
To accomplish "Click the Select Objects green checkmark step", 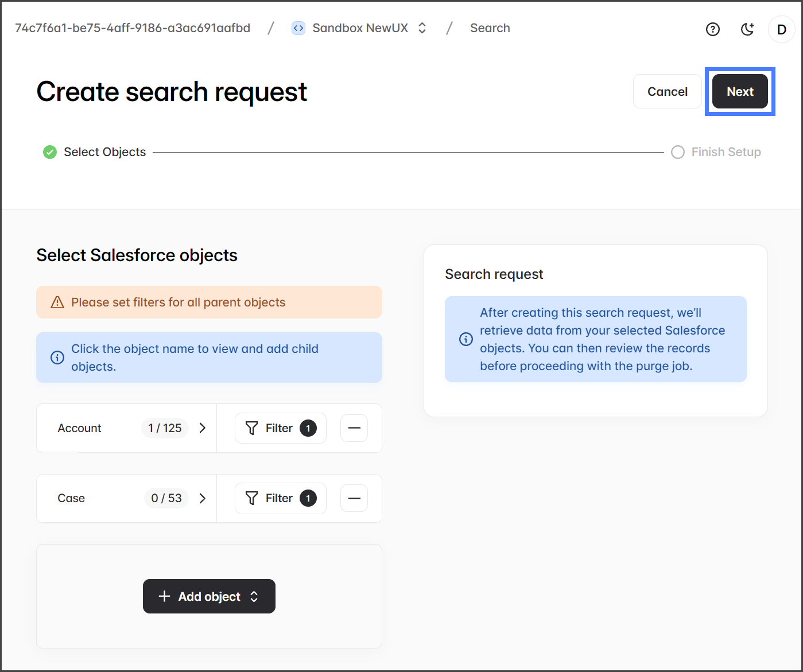I will point(50,152).
